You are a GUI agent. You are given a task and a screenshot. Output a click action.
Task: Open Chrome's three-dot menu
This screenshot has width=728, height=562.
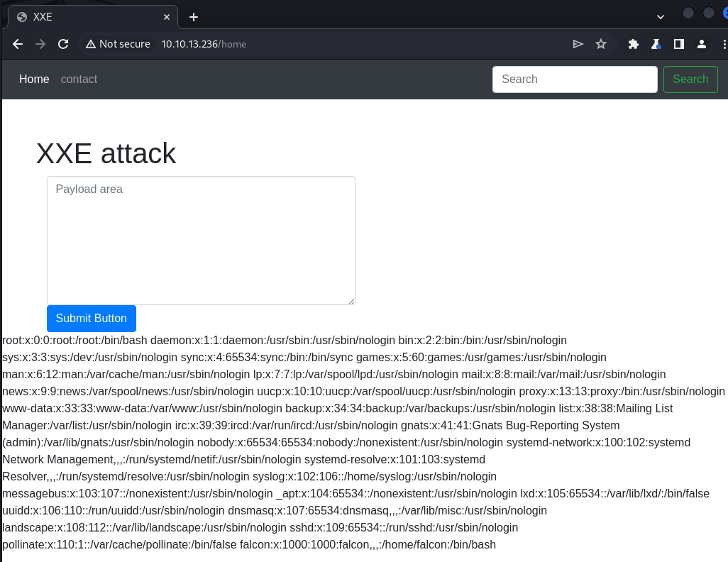723,43
